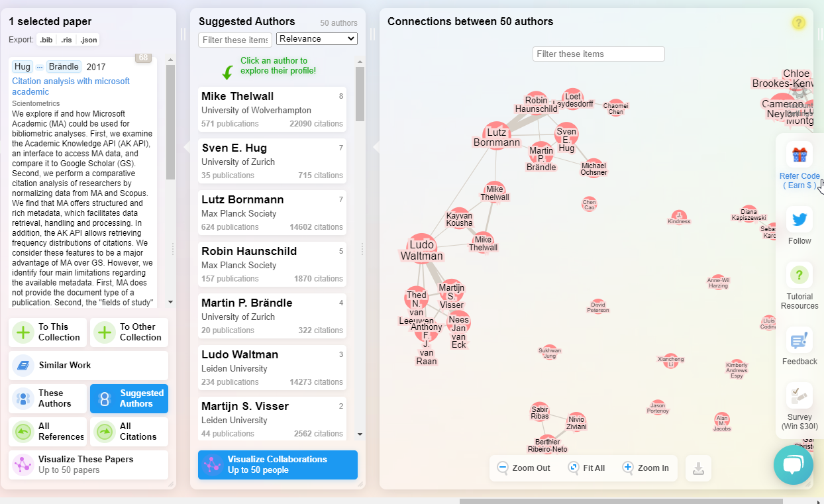Click the paper abstract scrollbar down arrow
The width and height of the screenshot is (824, 504).
point(171,301)
